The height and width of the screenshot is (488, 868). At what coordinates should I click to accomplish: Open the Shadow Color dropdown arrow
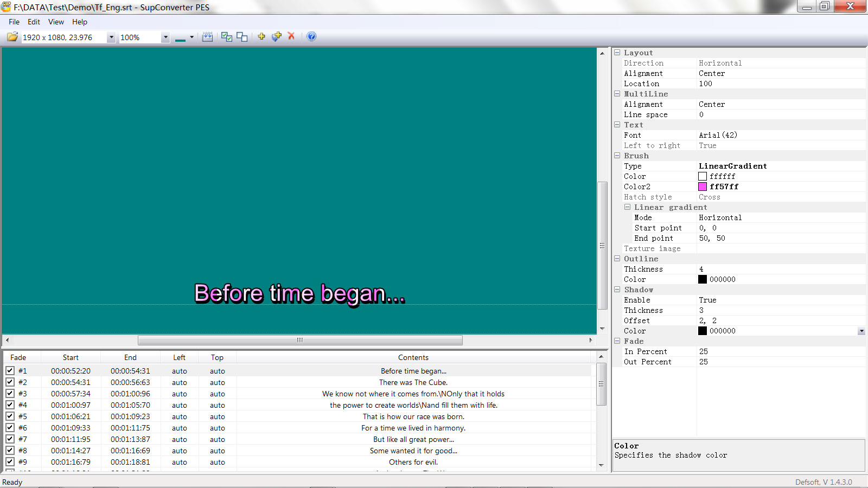pos(861,331)
